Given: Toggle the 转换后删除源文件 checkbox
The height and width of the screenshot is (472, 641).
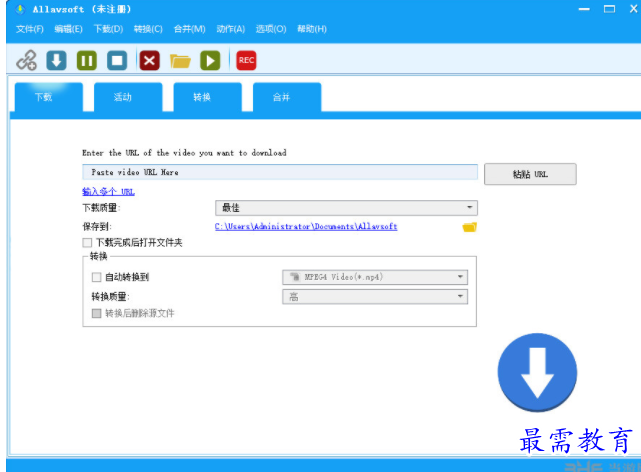Looking at the screenshot, I should (96, 313).
